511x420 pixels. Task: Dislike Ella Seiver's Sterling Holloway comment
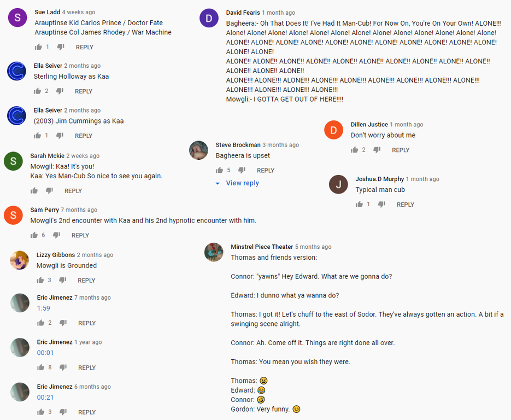coord(60,91)
